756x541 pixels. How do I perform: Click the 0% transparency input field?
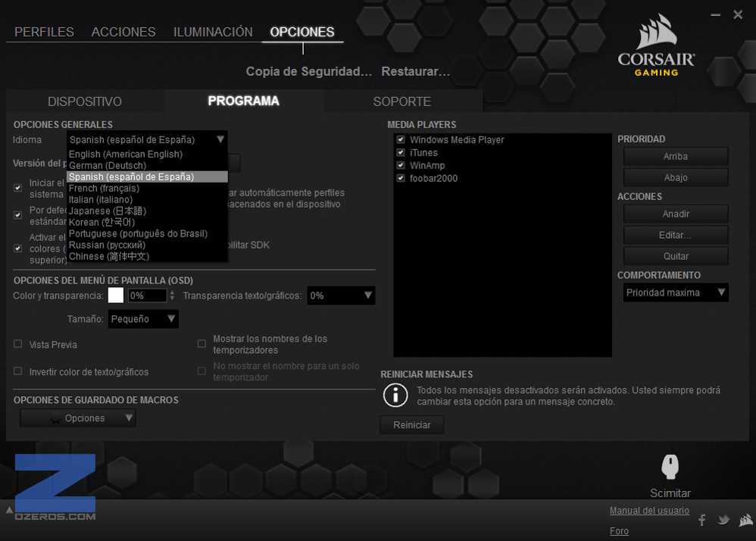pyautogui.click(x=147, y=296)
